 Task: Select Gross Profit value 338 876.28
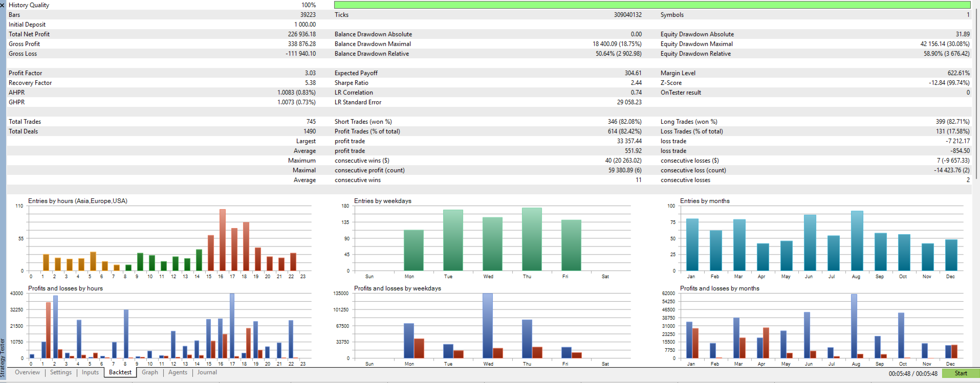pyautogui.click(x=302, y=44)
